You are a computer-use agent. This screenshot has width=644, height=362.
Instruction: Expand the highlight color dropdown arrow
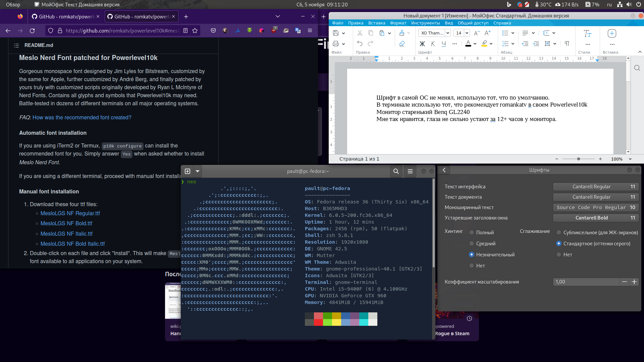pos(491,44)
